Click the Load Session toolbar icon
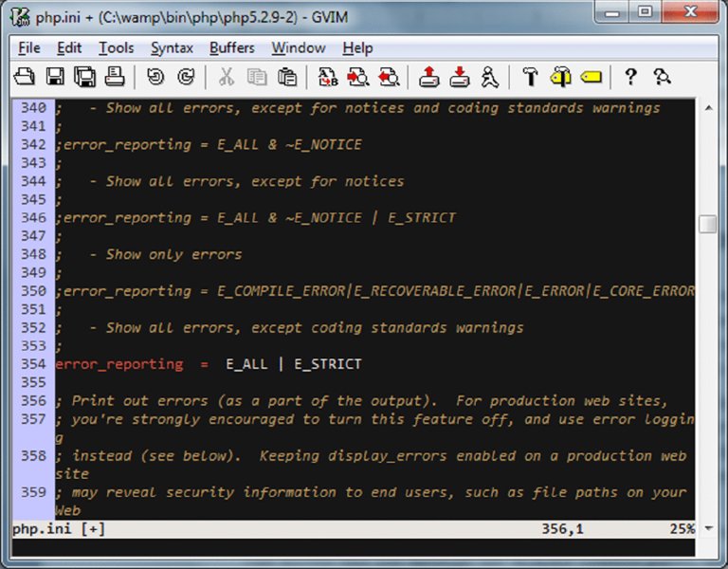 point(429,77)
